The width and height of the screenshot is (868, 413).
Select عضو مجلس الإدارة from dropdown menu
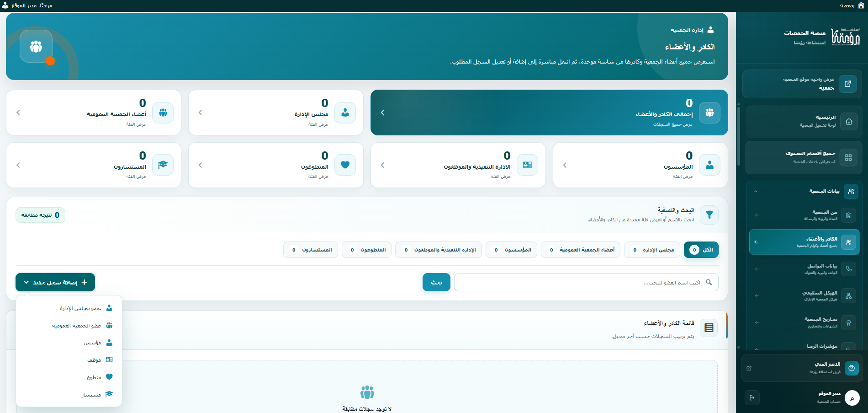click(x=69, y=308)
